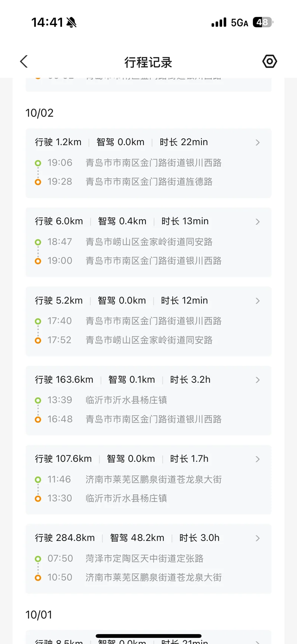297x644 pixels.
Task: Open the 284.8km trip details arrow
Action: [258, 538]
